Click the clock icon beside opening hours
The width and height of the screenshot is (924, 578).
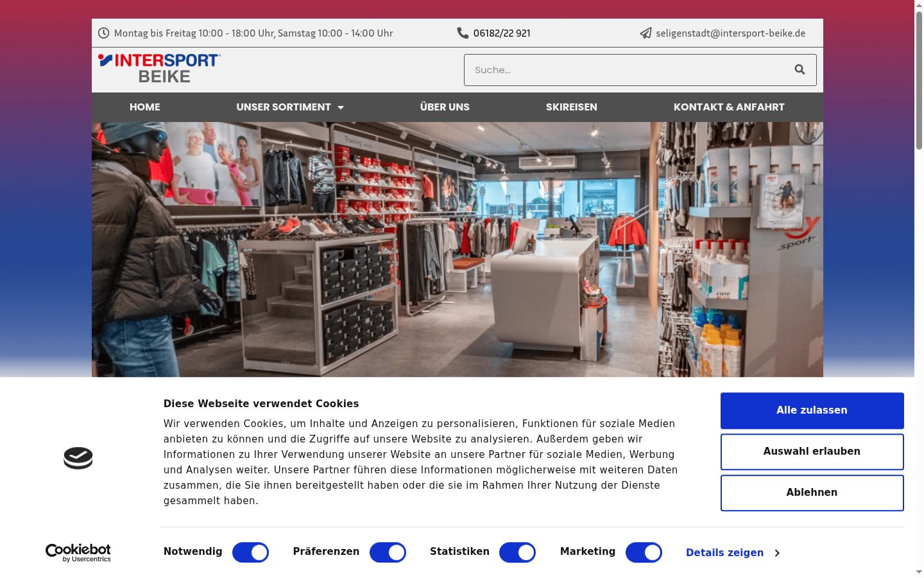tap(103, 33)
